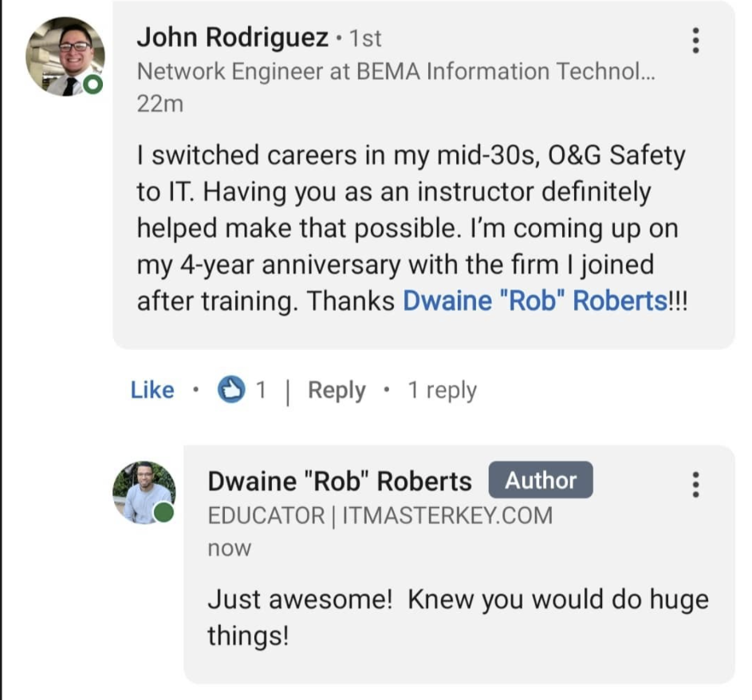The image size is (752, 700).
Task: View Dwaine Roberts' profile picture
Action: tap(144, 493)
